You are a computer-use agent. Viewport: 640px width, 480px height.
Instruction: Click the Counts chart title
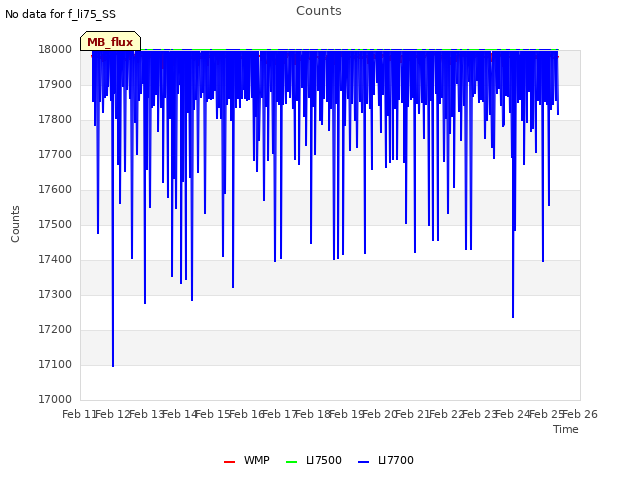tap(319, 11)
